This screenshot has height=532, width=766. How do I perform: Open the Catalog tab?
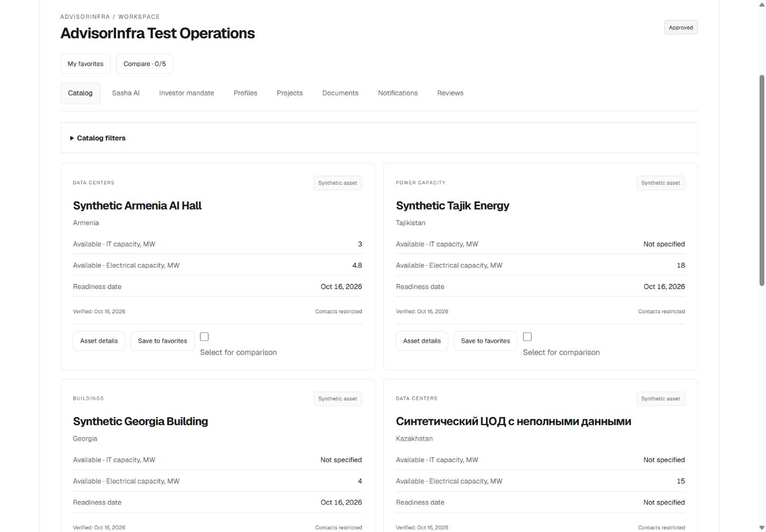tap(80, 93)
